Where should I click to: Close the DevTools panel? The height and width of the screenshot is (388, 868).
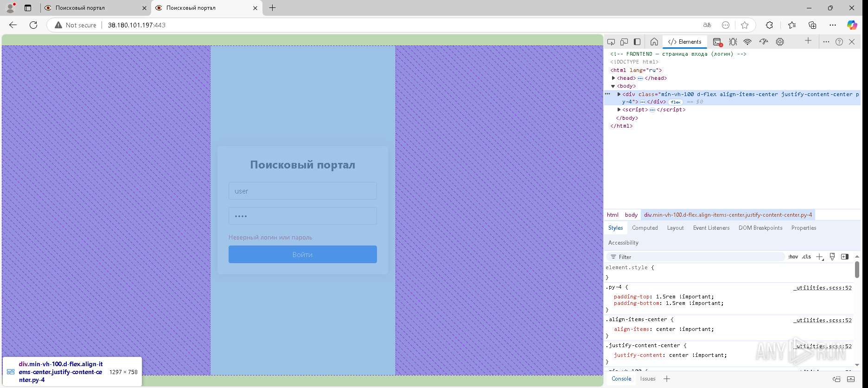(852, 42)
